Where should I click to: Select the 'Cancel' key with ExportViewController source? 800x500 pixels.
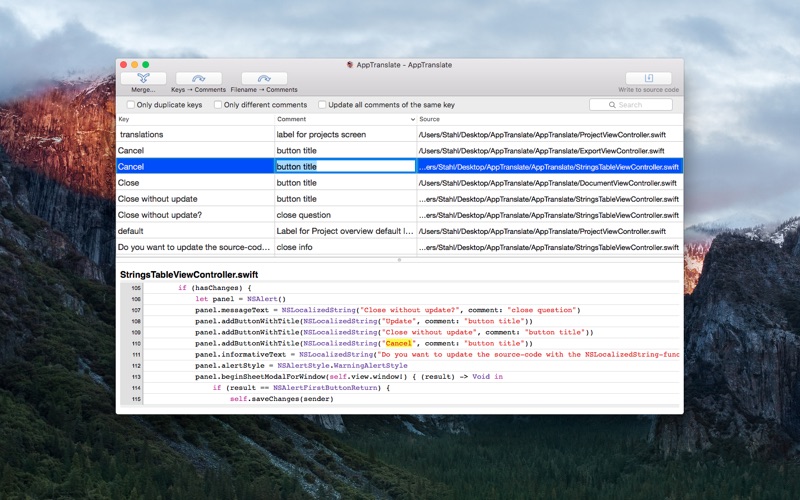pyautogui.click(x=195, y=151)
